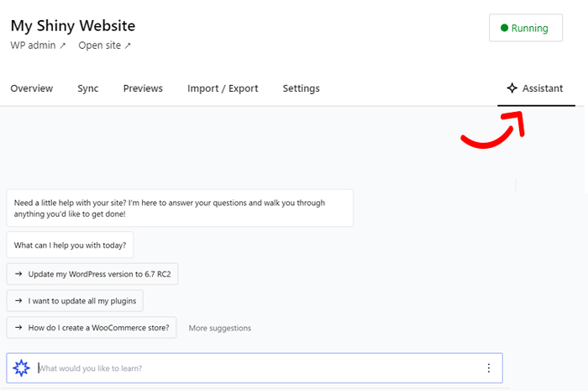This screenshot has height=391, width=588.
Task: Click the blue star icon in chat box
Action: (x=22, y=367)
